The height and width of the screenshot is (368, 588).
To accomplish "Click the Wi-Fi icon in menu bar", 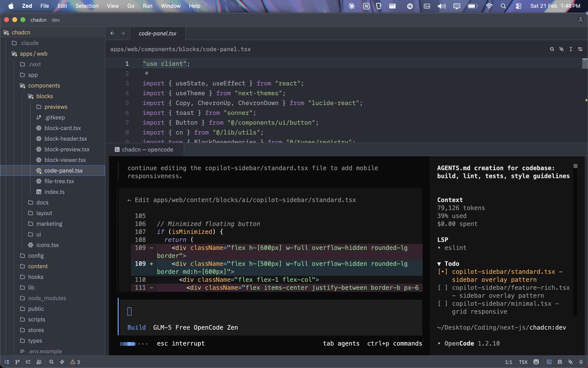I will click(x=489, y=6).
